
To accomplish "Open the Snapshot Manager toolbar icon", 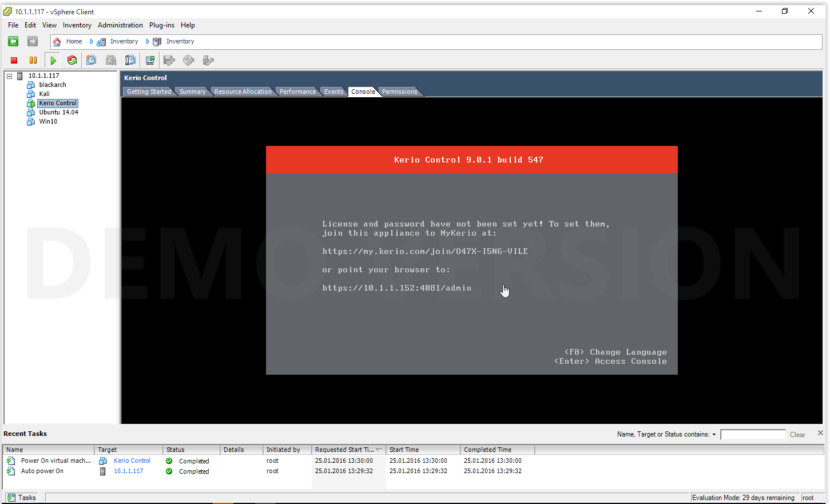I will coord(130,60).
